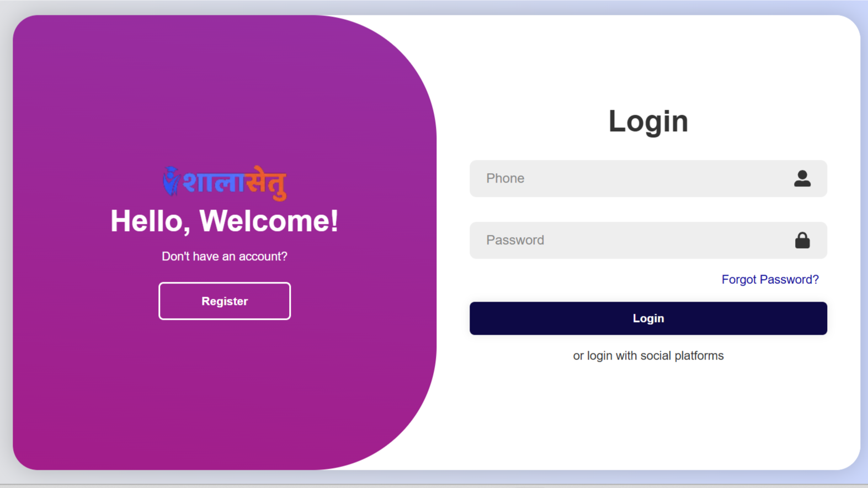This screenshot has height=488, width=868.
Task: Click the or login with social platforms text
Action: coord(648,356)
